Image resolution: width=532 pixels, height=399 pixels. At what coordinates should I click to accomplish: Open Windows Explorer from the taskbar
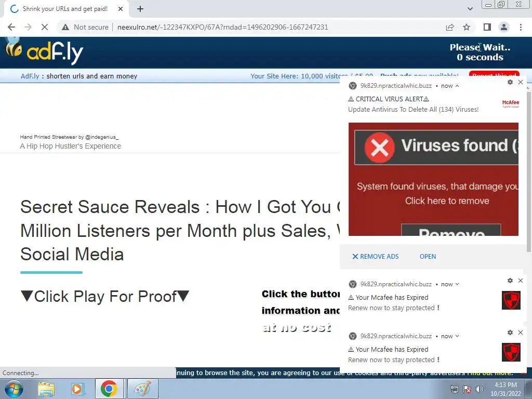(x=46, y=389)
